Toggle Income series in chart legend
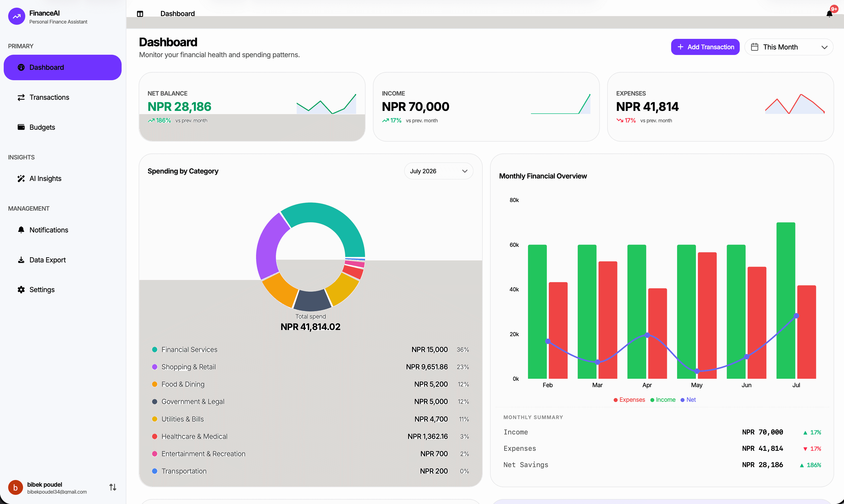Screen dimensions: 844x504 click(662, 400)
